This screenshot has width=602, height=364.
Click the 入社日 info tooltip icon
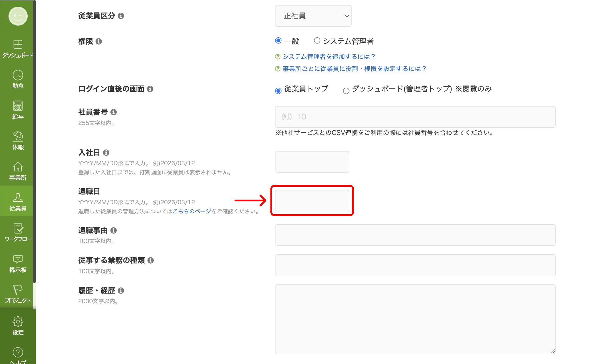tap(106, 152)
